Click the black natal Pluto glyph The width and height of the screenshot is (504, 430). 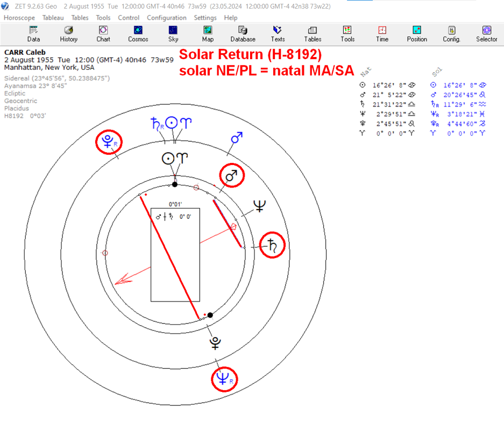[215, 343]
